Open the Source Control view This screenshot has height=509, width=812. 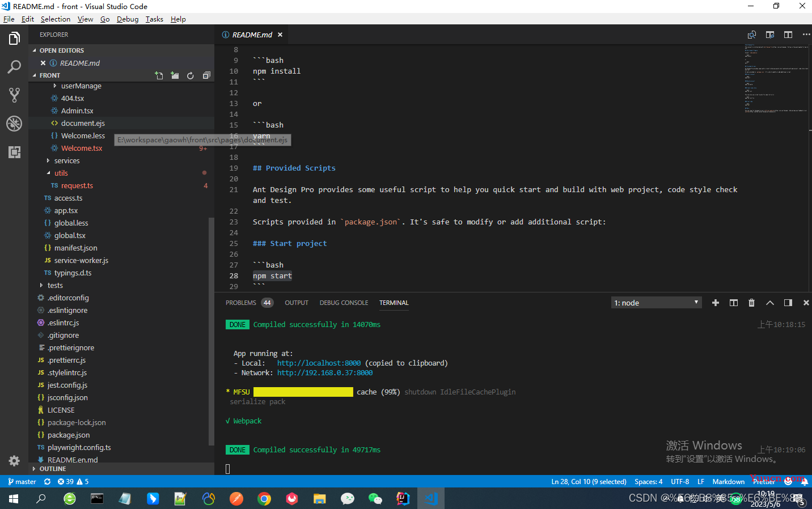[14, 95]
